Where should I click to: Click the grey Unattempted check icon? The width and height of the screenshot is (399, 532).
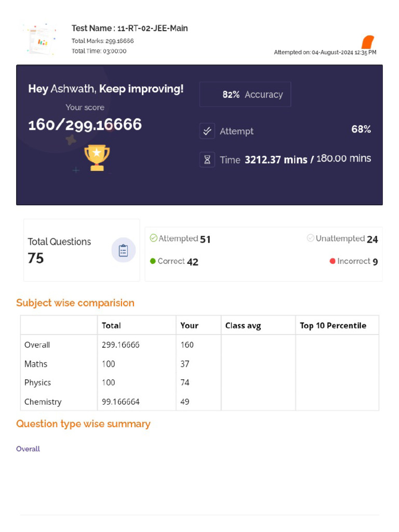(x=311, y=238)
